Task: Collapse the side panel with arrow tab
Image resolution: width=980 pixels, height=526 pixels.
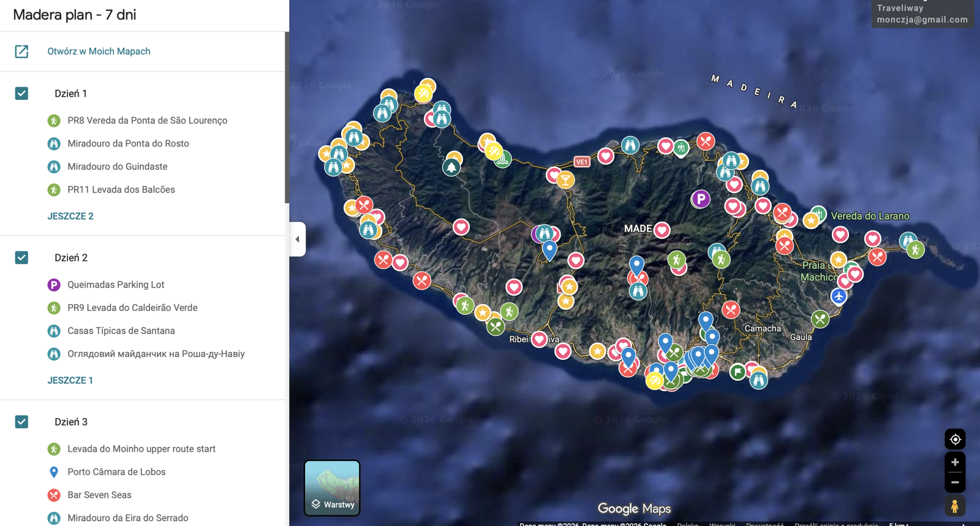Action: coord(298,239)
